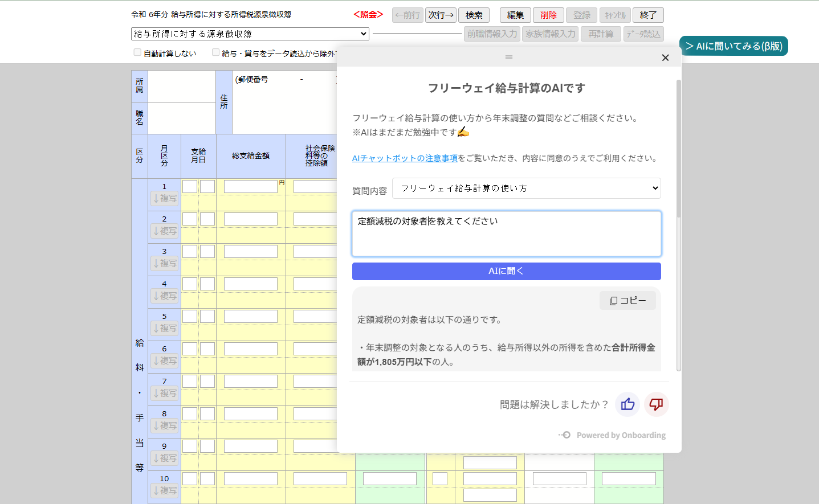
Task: Click the red 削除 delete button
Action: click(549, 15)
